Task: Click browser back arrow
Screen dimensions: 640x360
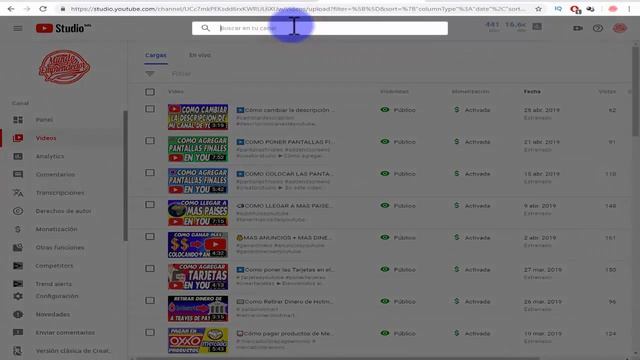Action: tap(11, 9)
